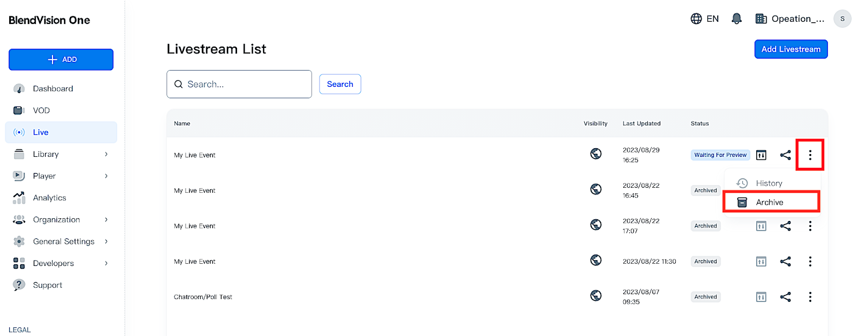Open the control panel icon for Waiting For Preview event
Viewport: 868px width, 336px height.
pyautogui.click(x=761, y=155)
